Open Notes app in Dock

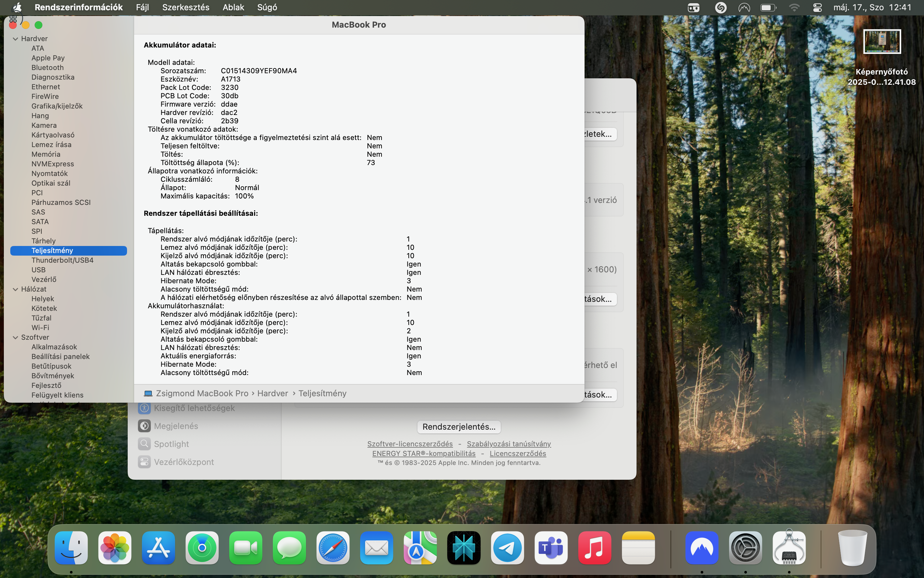coord(638,548)
